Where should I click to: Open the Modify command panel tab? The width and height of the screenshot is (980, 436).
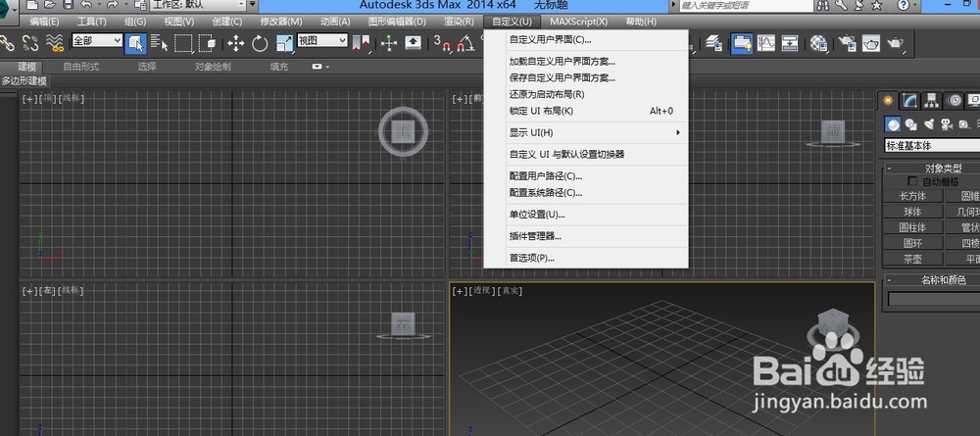[910, 100]
